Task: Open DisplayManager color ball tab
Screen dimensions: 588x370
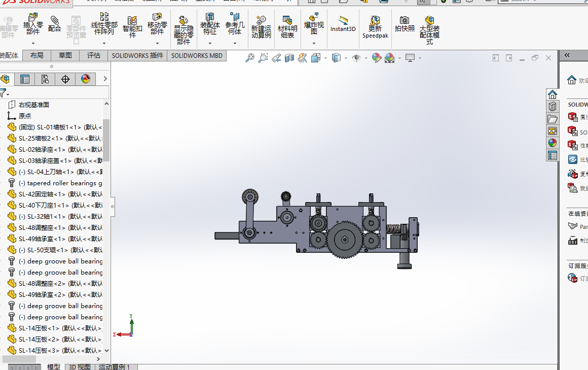Action: click(86, 79)
